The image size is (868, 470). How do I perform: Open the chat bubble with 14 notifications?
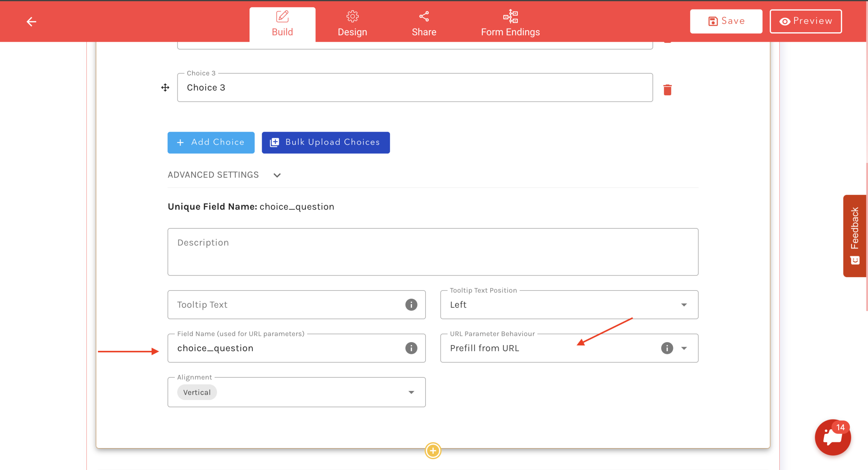click(x=832, y=437)
